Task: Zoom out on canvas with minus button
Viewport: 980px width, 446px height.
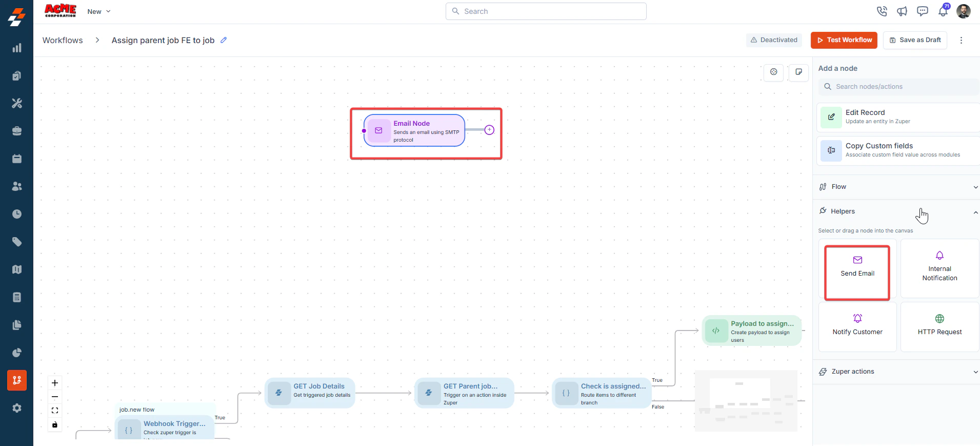Action: 55,397
